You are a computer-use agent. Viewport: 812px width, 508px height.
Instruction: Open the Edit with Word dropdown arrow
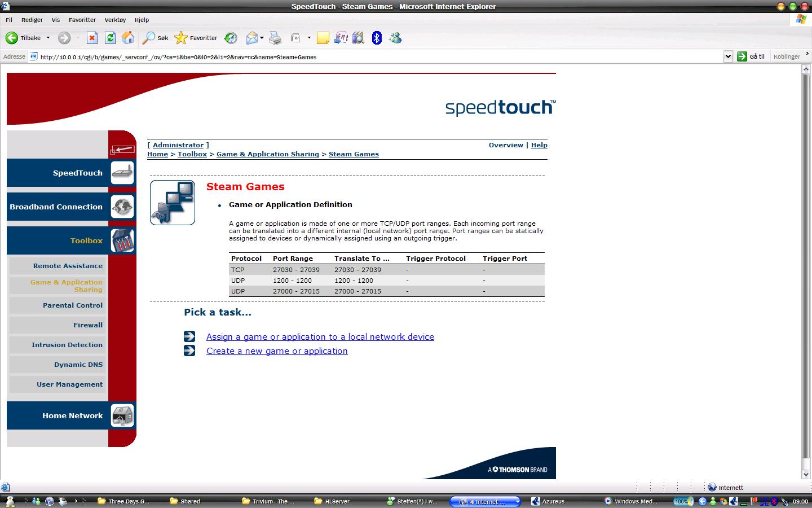click(x=309, y=38)
